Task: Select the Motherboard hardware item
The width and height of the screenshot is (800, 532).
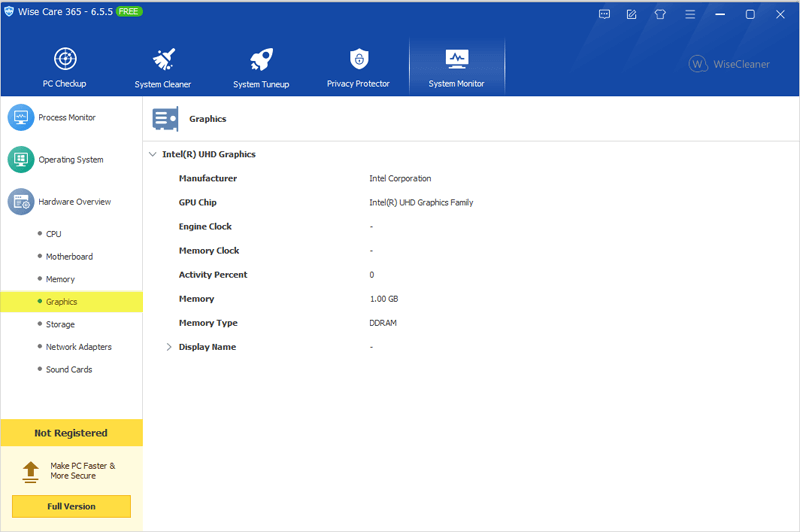Action: tap(71, 257)
